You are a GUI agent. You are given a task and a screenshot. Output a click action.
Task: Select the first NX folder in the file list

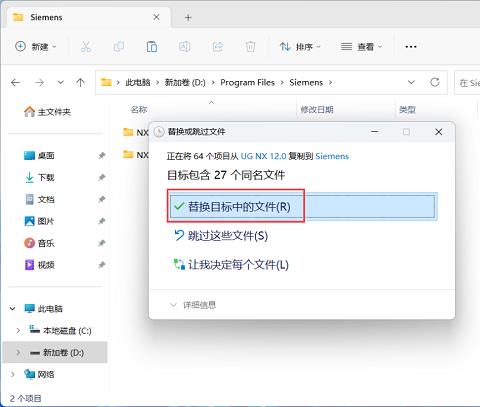(136, 132)
